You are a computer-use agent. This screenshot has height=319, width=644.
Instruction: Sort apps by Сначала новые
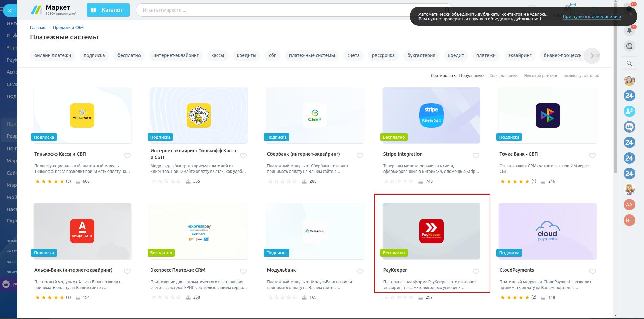click(503, 76)
